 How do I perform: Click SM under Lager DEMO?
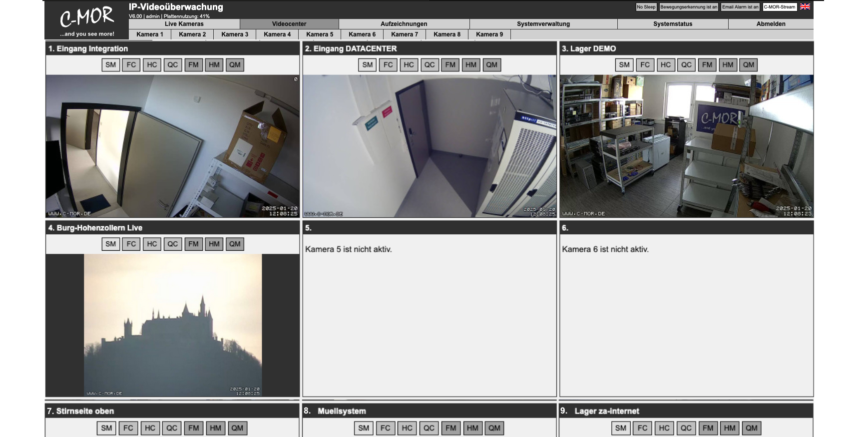[x=624, y=65]
